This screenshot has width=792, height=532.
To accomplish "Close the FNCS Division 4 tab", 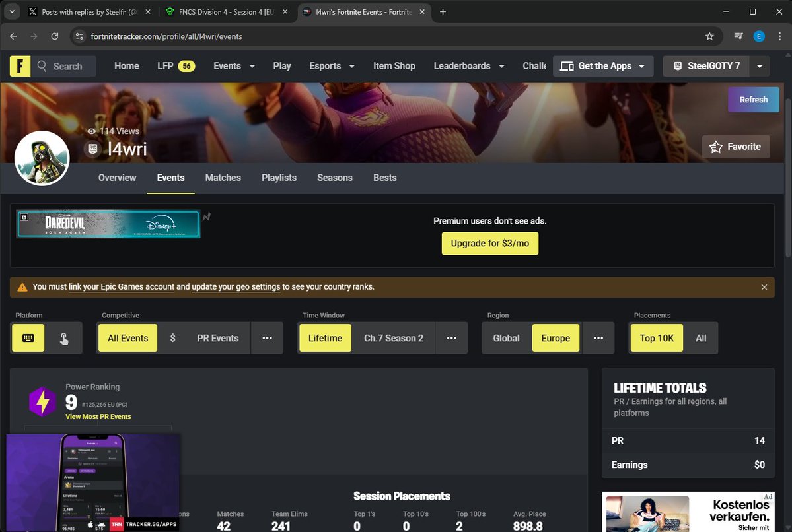I will [x=285, y=12].
